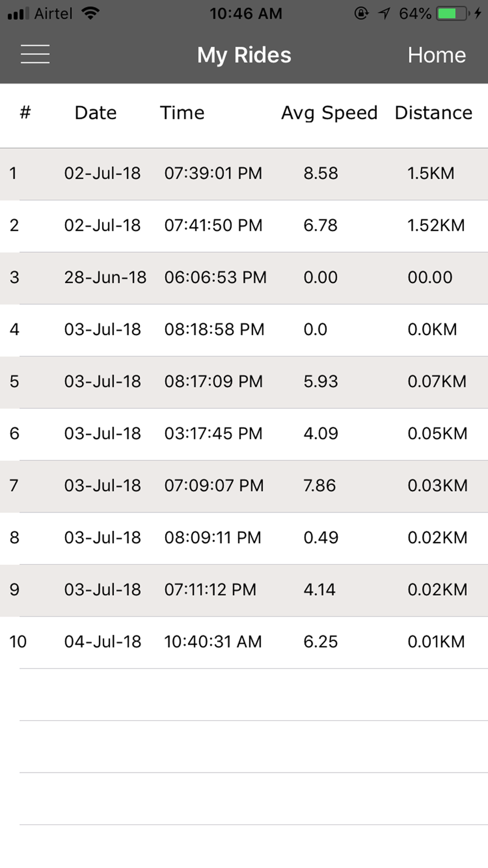This screenshot has width=488, height=868.
Task: Tap the location arrow status icon
Action: (385, 13)
